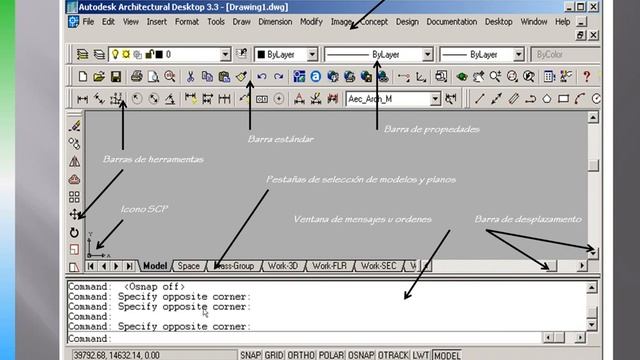This screenshot has height=360, width=640.
Task: Click the New drawing icon
Action: click(83, 76)
